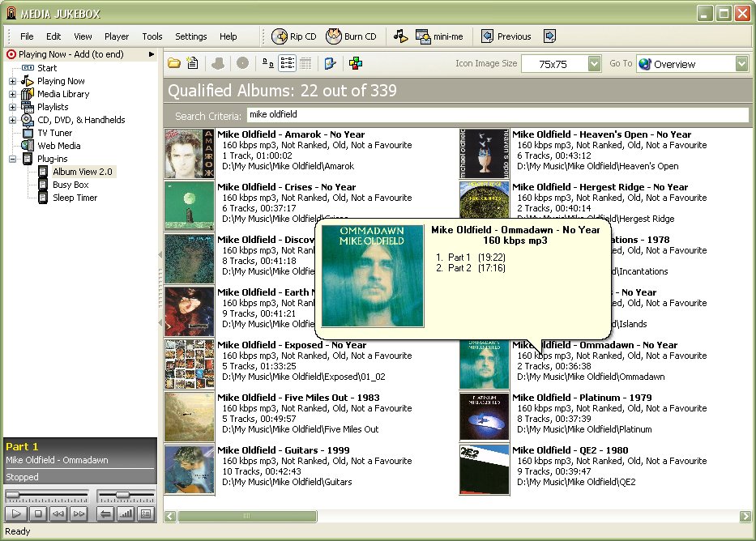Image resolution: width=756 pixels, height=541 pixels.
Task: Expand the Playlists tree node
Action: (x=12, y=108)
